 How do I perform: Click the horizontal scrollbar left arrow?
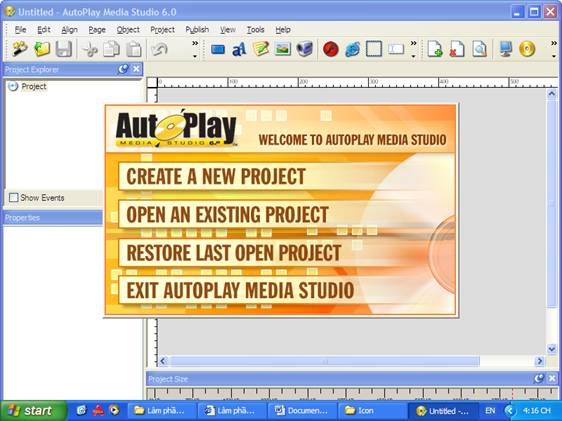tap(163, 361)
